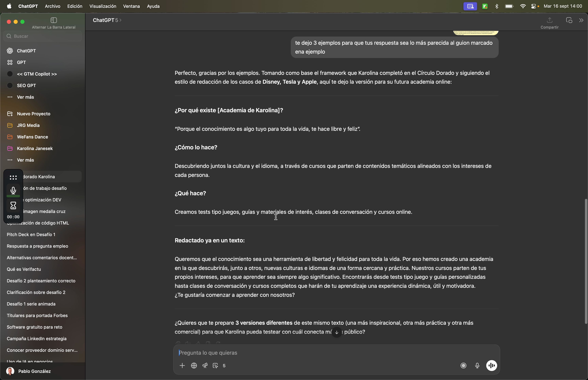This screenshot has width=588, height=380.
Task: Click the six-dot grip on the floating widget
Action: point(13,177)
